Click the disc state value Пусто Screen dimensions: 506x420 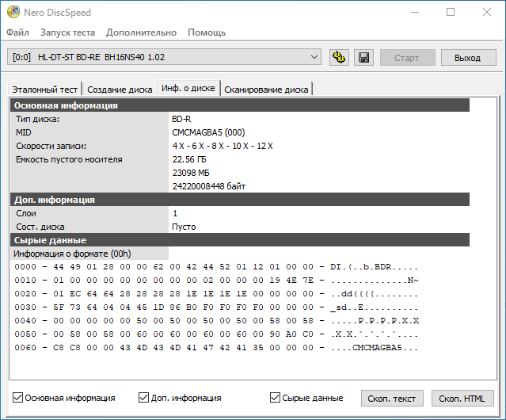(184, 227)
